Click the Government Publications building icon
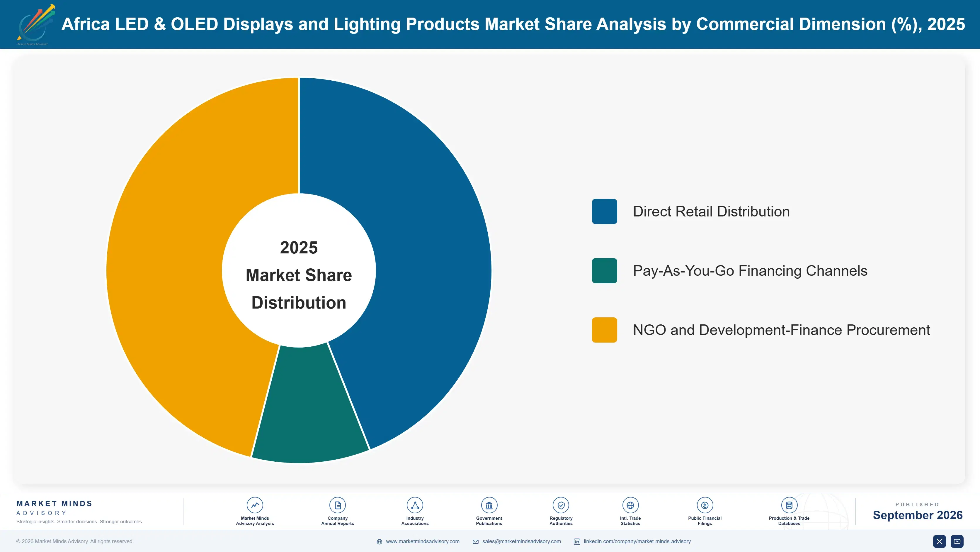 coord(489,505)
